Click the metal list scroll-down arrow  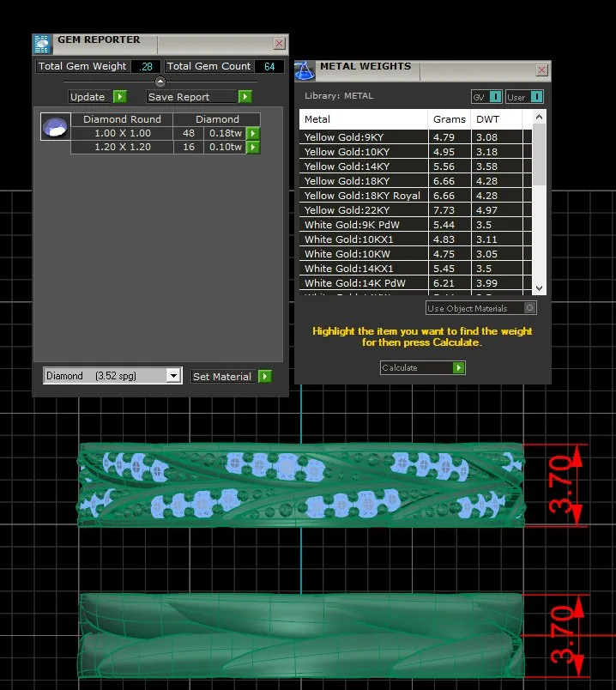[539, 288]
